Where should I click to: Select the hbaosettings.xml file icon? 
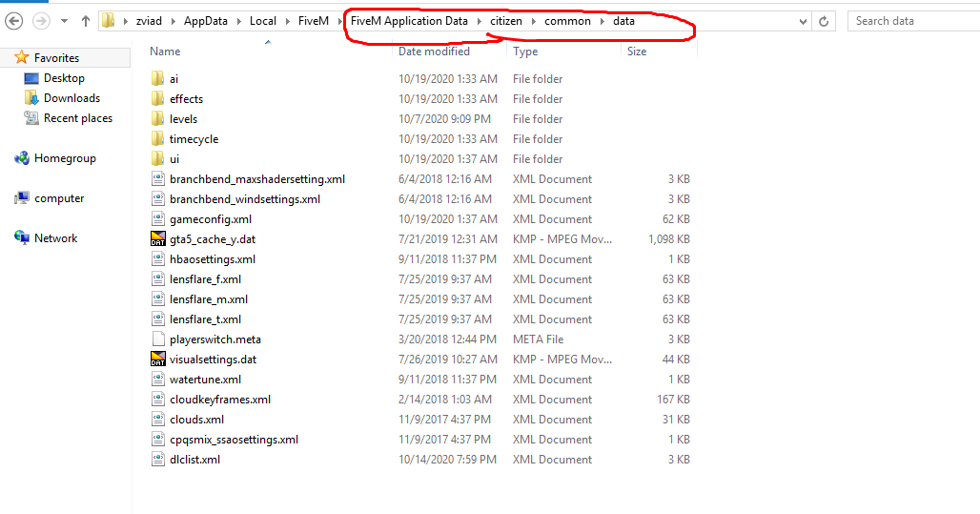(158, 258)
